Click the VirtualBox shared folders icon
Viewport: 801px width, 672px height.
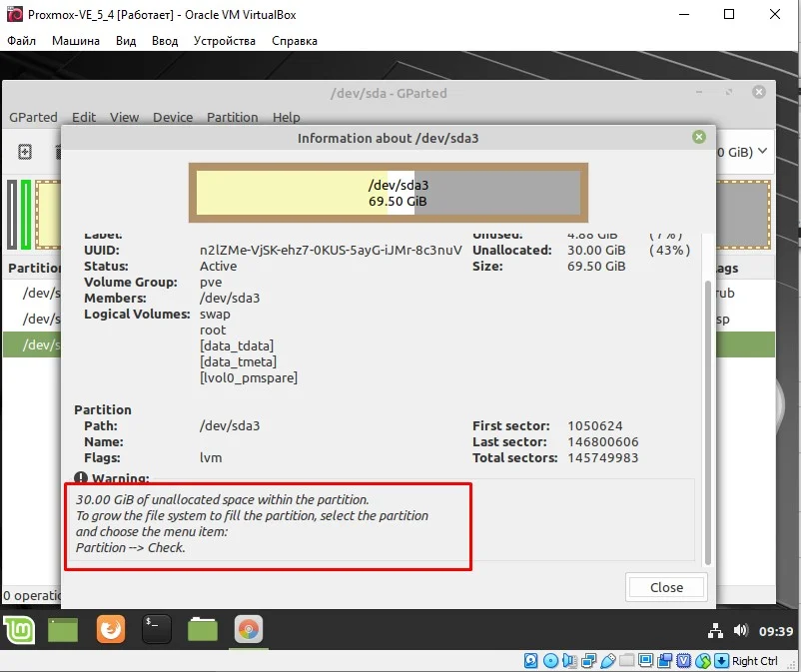point(626,660)
